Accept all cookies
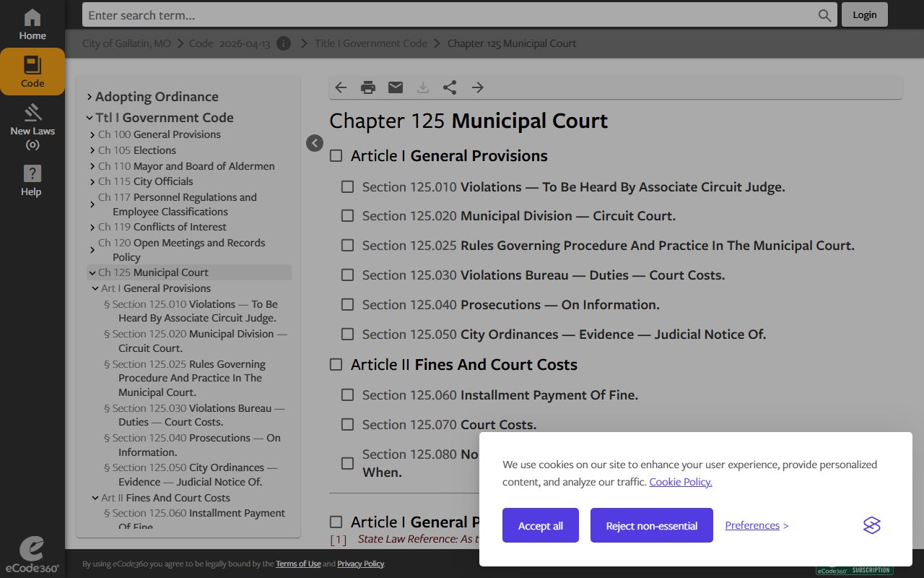The image size is (924, 578). (541, 525)
